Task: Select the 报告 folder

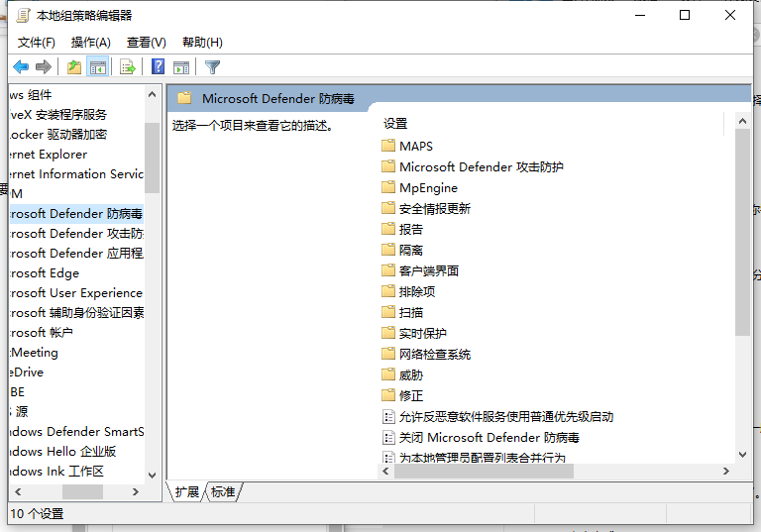Action: 402,229
